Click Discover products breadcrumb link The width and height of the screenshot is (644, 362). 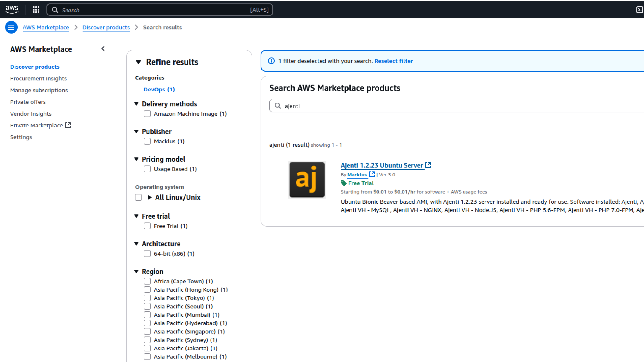106,27
